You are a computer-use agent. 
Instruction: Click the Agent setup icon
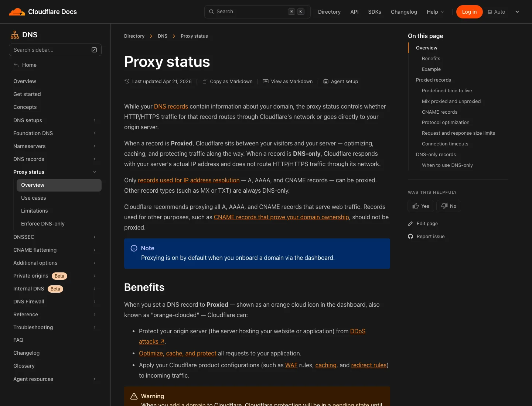[326, 82]
